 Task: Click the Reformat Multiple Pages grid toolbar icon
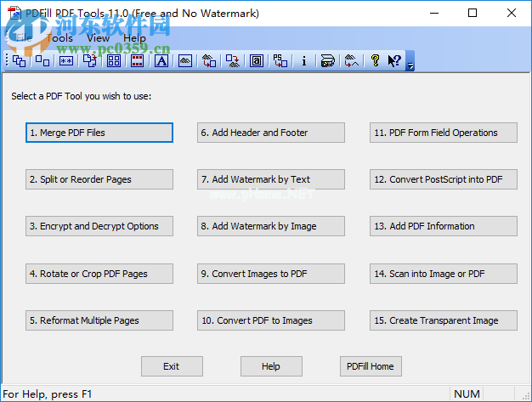pos(114,61)
